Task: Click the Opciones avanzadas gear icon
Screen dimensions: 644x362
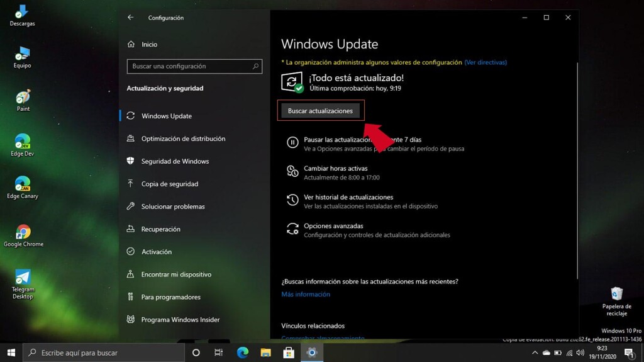Action: [x=292, y=229]
